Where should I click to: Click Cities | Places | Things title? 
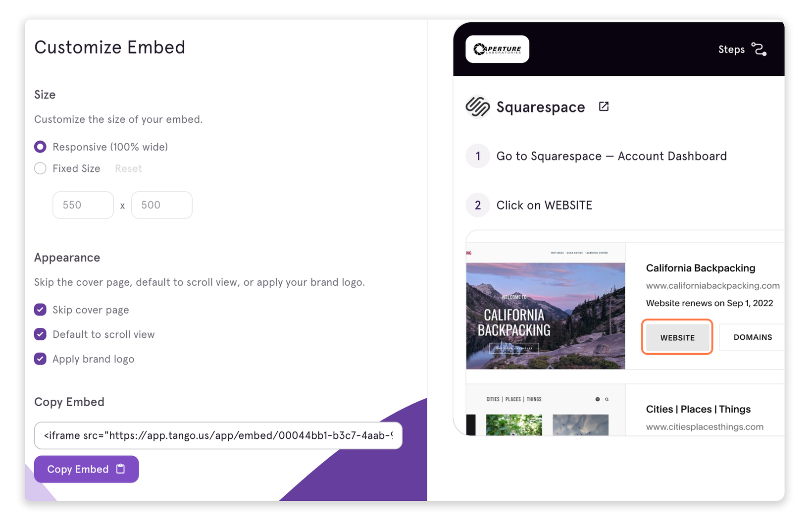pos(698,409)
